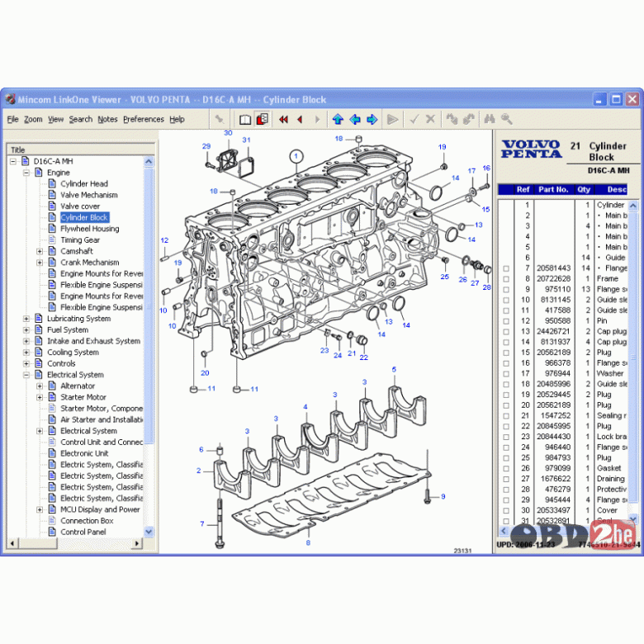The width and height of the screenshot is (644, 644).
Task: Click the LinkOne app icon in title bar
Action: [x=10, y=99]
